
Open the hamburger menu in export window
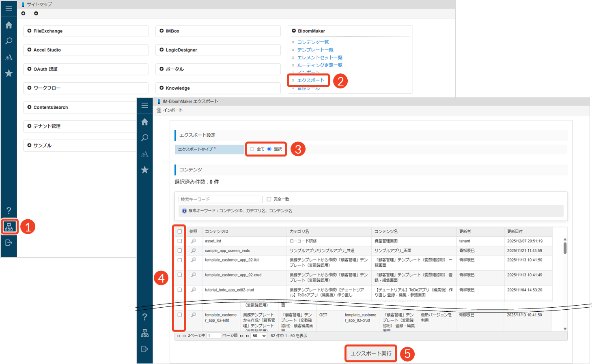pos(144,105)
